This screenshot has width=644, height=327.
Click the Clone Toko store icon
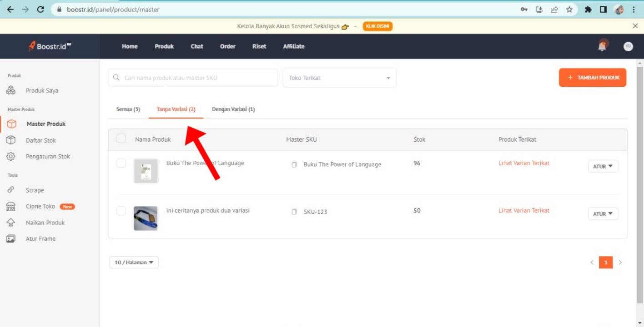11,206
